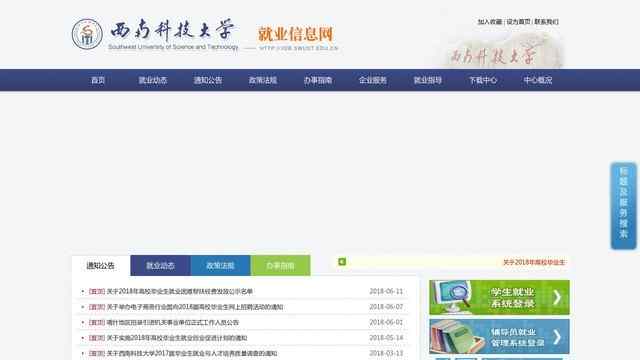Switch to the green 办事指南 tab
Screen dimensions: 640x360
280,266
